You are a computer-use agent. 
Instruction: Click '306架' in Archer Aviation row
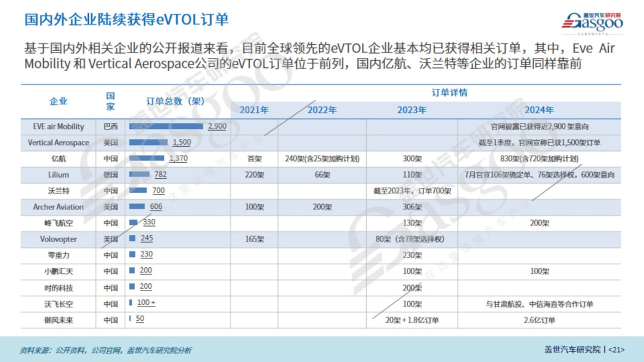tap(412, 207)
